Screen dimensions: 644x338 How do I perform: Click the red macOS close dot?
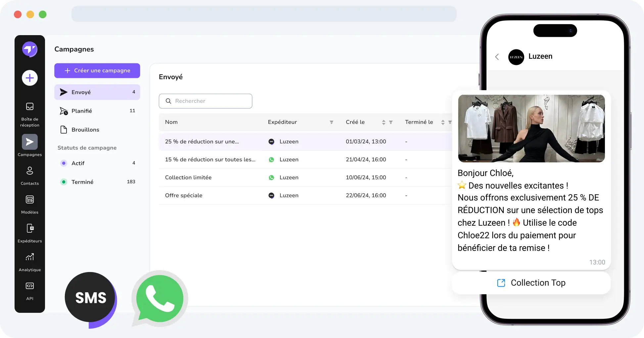click(x=18, y=14)
